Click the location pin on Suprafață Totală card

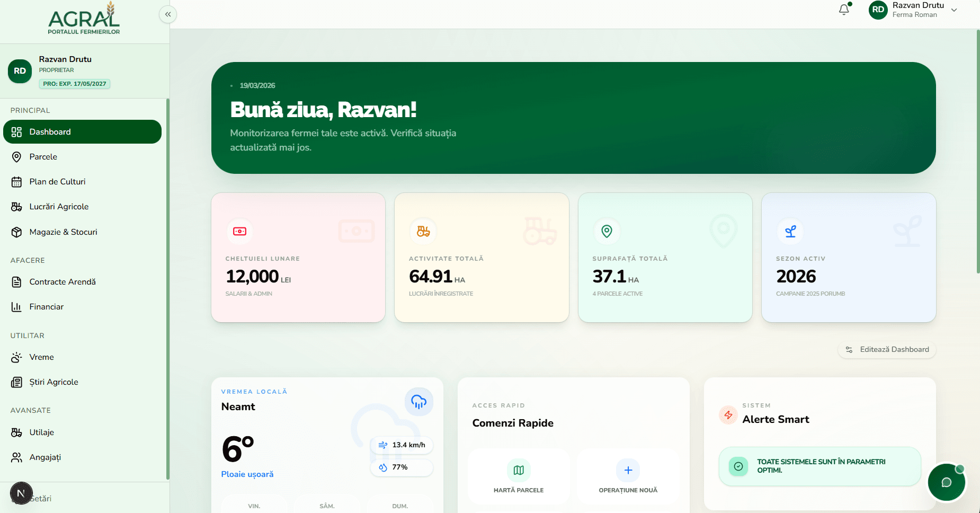pos(607,232)
